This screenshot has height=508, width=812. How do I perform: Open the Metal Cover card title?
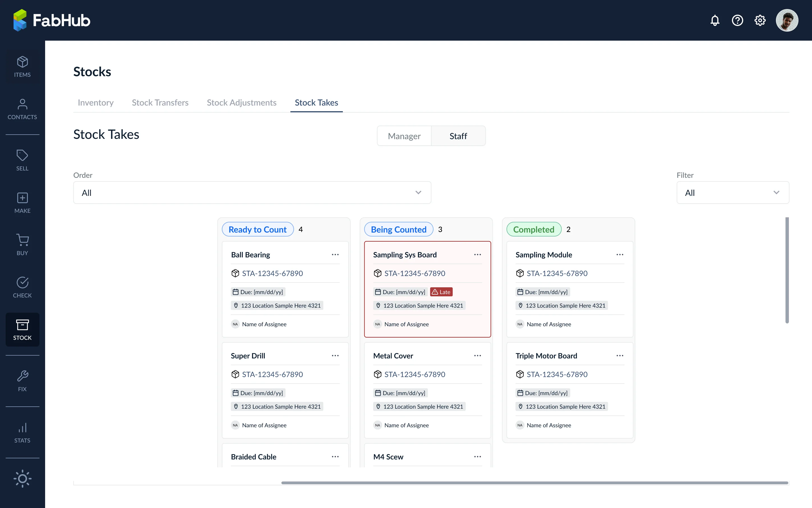pos(393,356)
